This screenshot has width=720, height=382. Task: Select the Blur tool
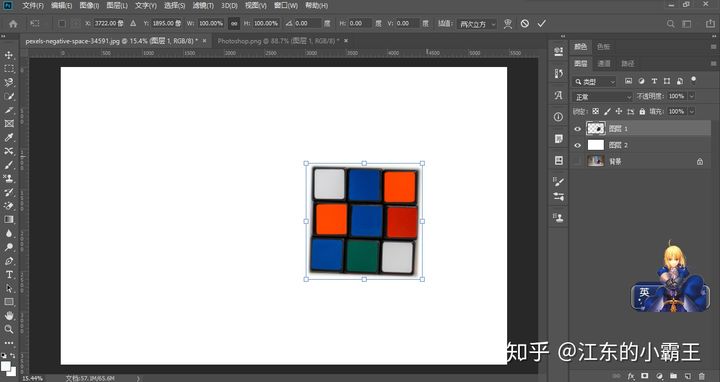(x=9, y=233)
